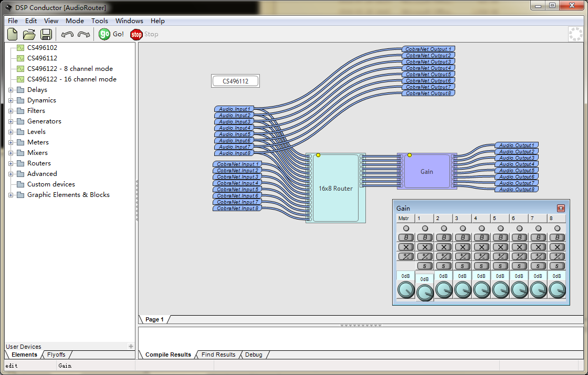Open the Windows menu
Screen dimensions: 588x375
129,21
